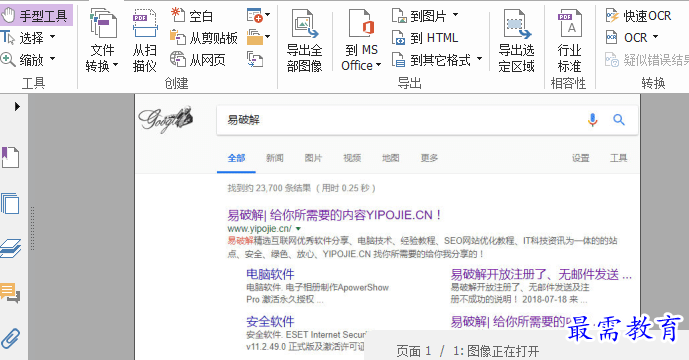Create a 空白 blank PDF
The width and height of the screenshot is (689, 360).
192,16
